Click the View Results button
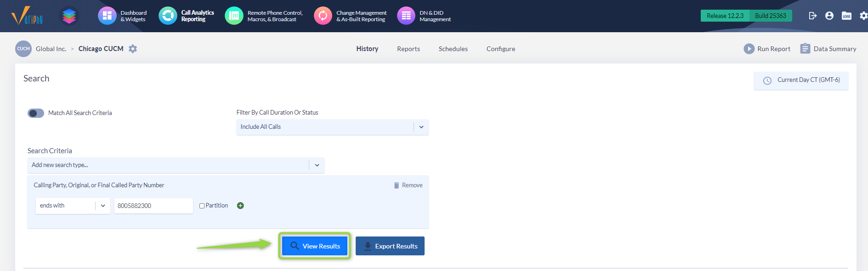 [x=315, y=246]
